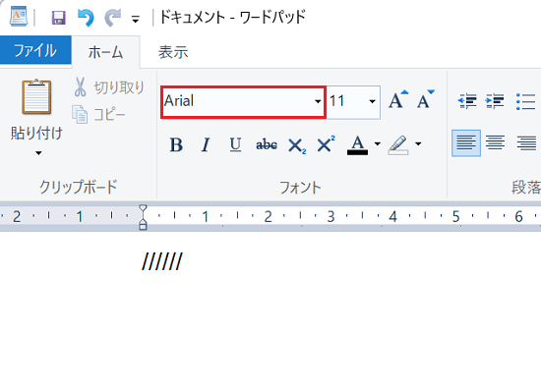This screenshot has height=392, width=541.
Task: Open the highlight color dropdown arrow
Action: click(418, 144)
